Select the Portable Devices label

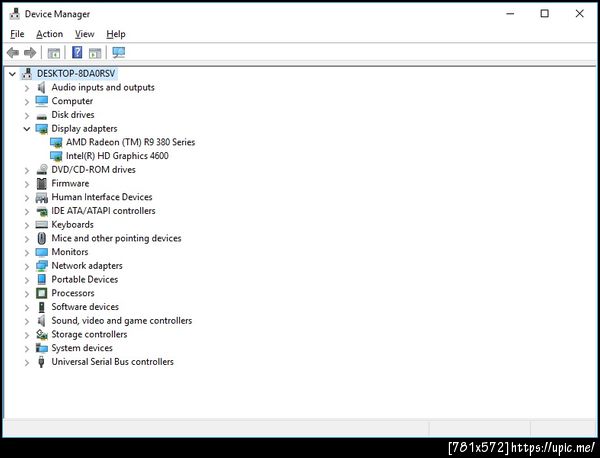pos(85,279)
